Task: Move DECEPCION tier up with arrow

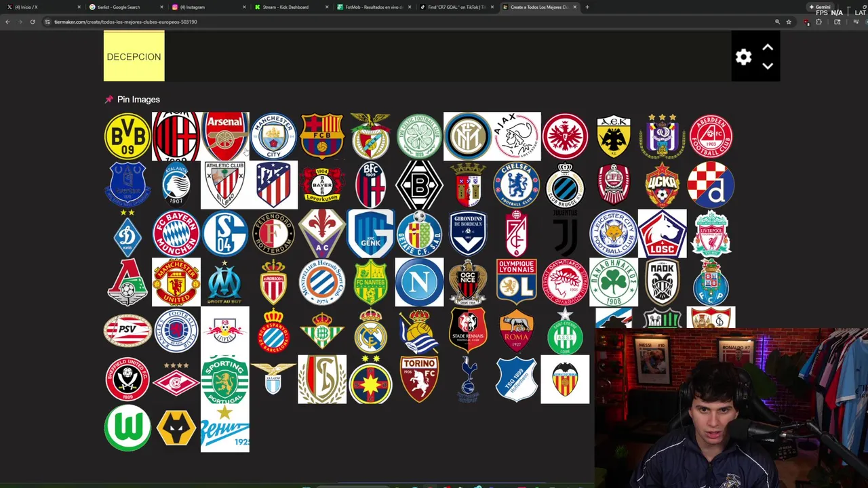Action: click(x=768, y=47)
